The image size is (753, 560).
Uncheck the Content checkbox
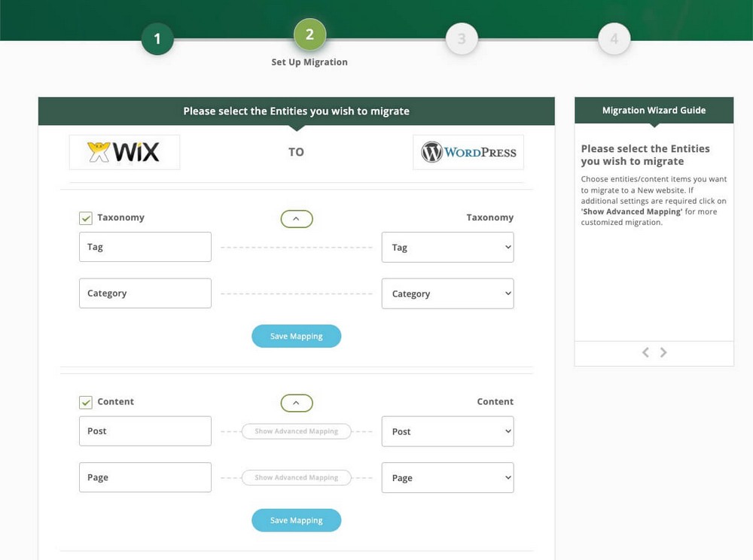click(x=86, y=403)
